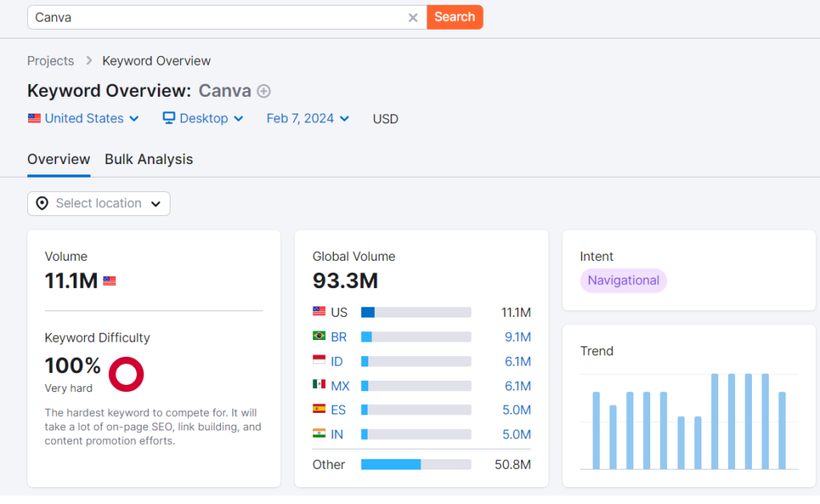This screenshot has width=820, height=504.
Task: Click the ID country link
Action: click(x=337, y=362)
